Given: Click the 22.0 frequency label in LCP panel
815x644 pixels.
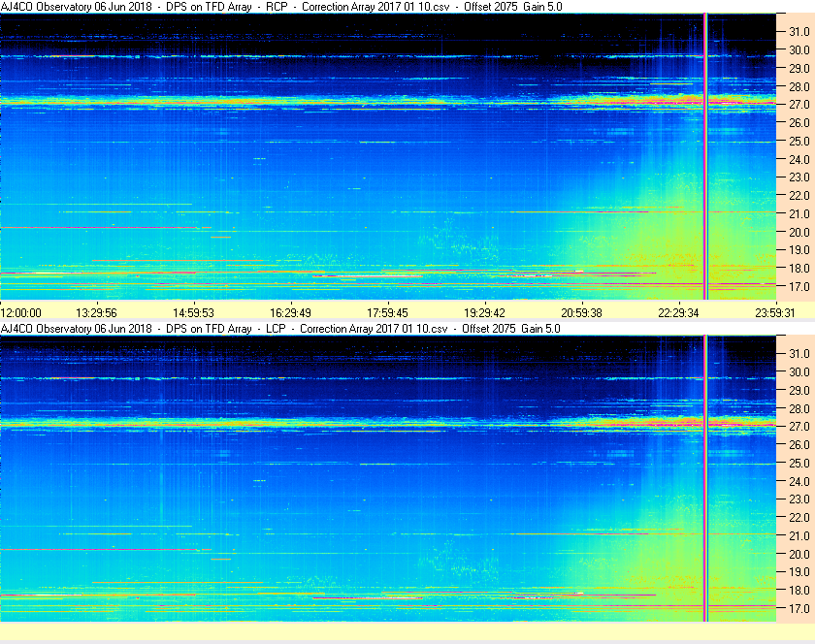Looking at the screenshot, I should point(799,517).
